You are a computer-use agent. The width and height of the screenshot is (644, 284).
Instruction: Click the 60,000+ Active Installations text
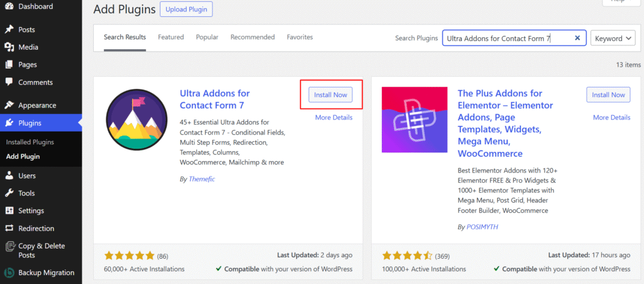(145, 270)
